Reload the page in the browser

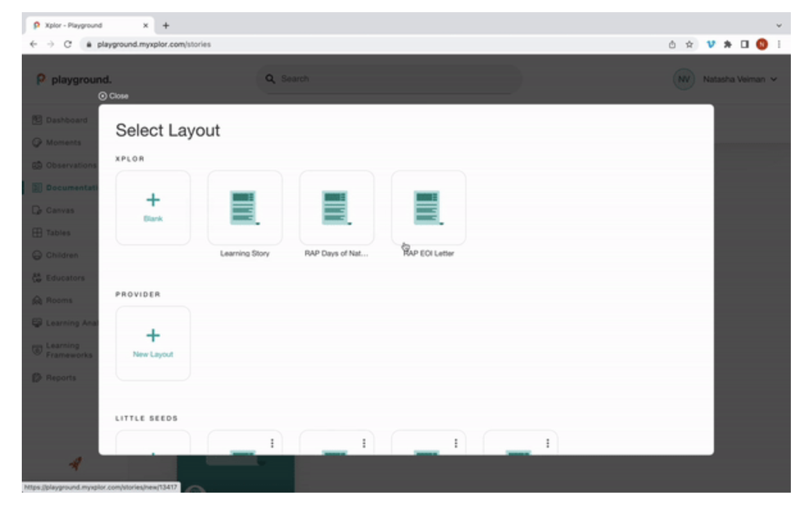67,44
